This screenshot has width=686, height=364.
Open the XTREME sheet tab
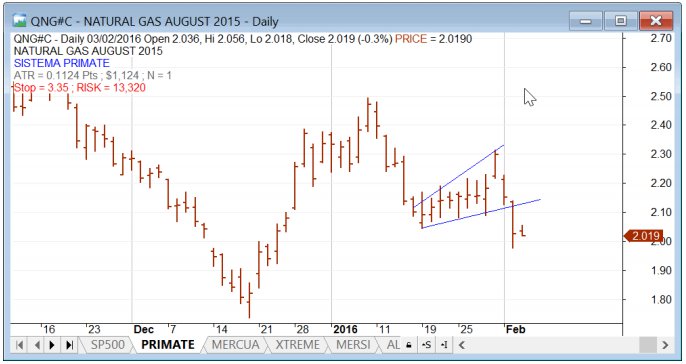(298, 345)
